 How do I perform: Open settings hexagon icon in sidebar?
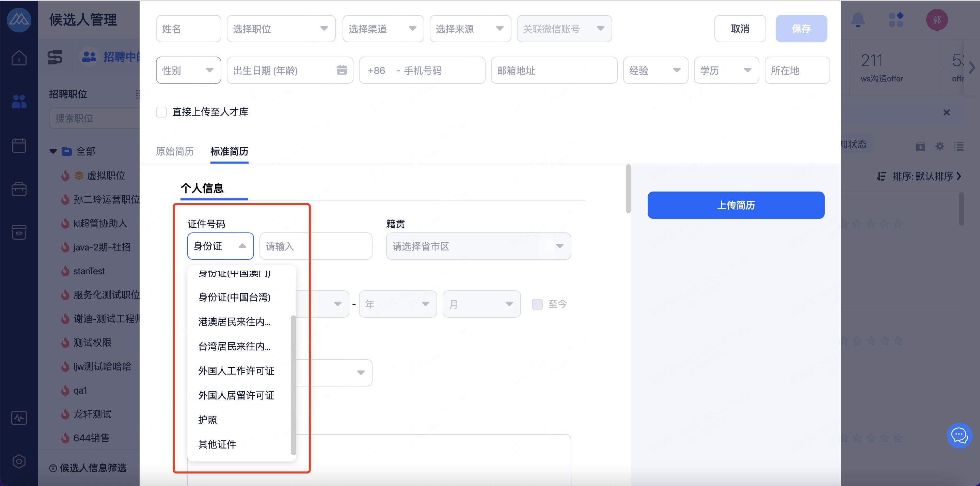[x=19, y=461]
